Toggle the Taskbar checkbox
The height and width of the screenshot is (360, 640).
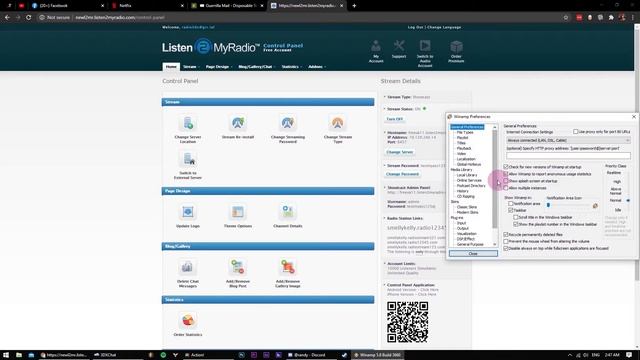511,210
